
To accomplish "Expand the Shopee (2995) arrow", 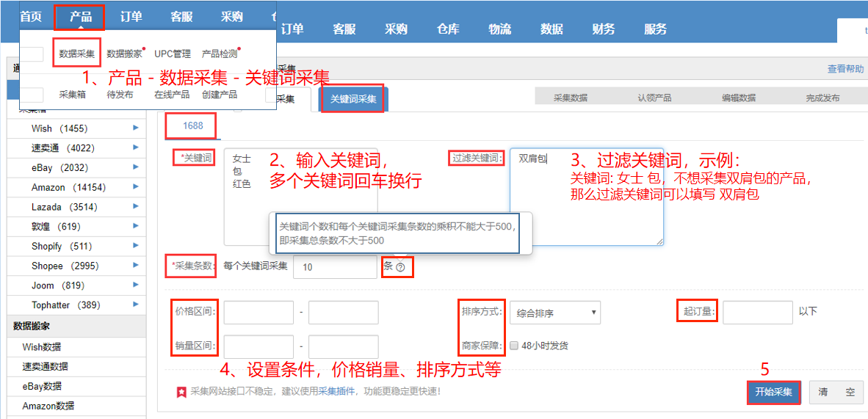I will tap(136, 266).
